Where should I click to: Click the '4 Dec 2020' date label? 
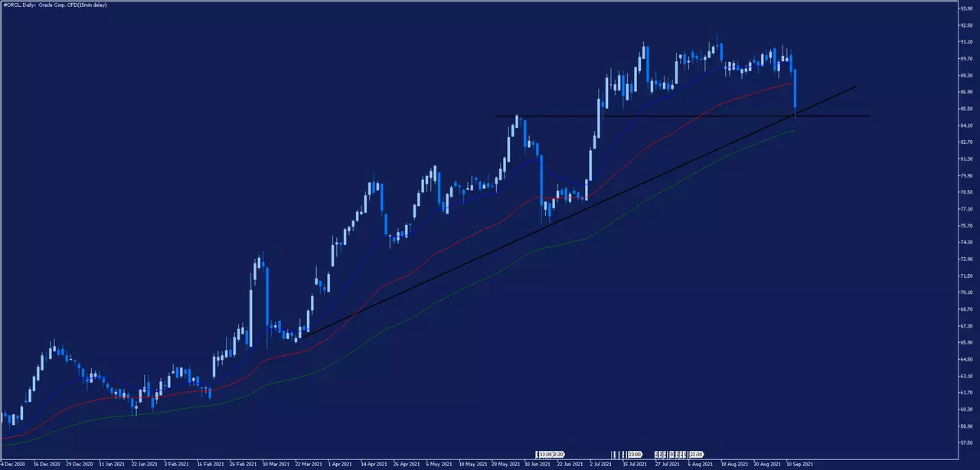(13, 464)
